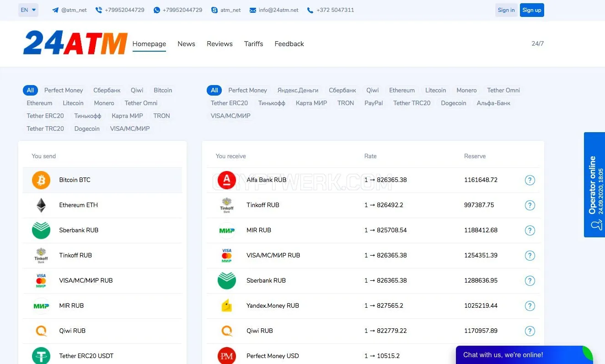Open the Chat with us widget
Screen dimensions: 605x364
[x=525, y=355]
